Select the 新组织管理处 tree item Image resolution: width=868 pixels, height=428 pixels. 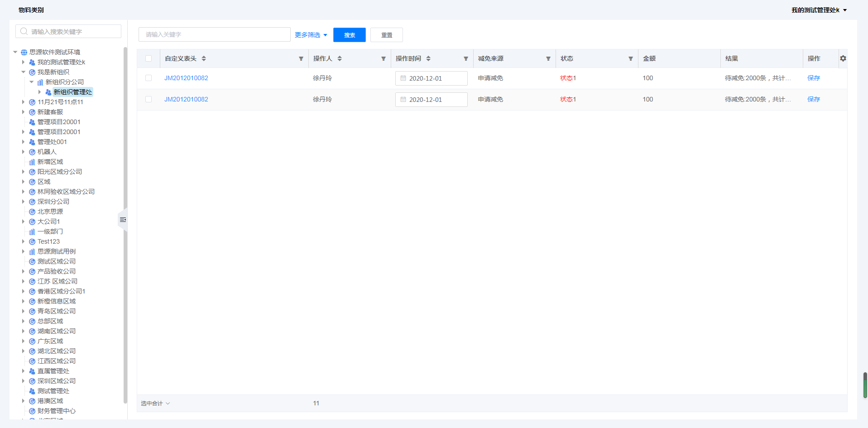pyautogui.click(x=72, y=91)
